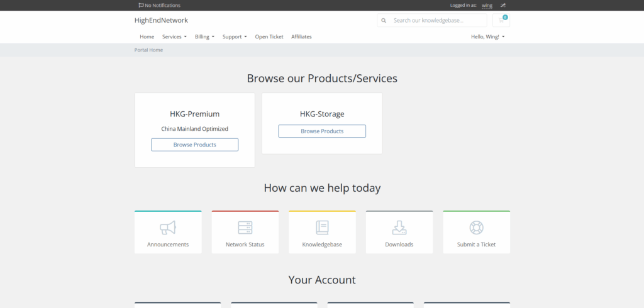The height and width of the screenshot is (308, 644).
Task: Click the magnifier icon in the search box
Action: point(384,20)
